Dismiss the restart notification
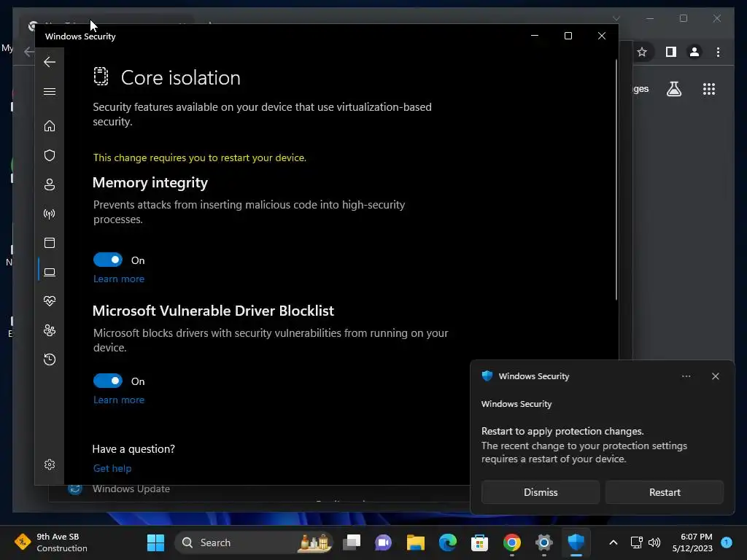 [x=541, y=492]
